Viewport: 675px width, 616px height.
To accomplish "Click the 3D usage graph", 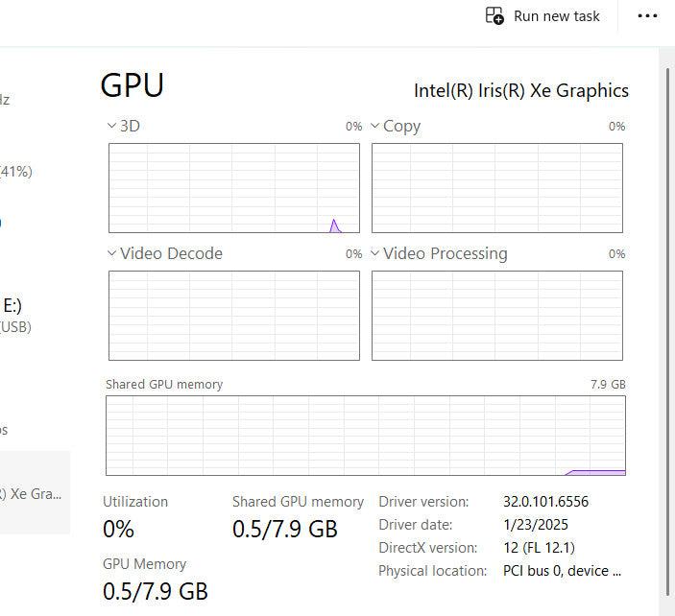I will pyautogui.click(x=234, y=188).
